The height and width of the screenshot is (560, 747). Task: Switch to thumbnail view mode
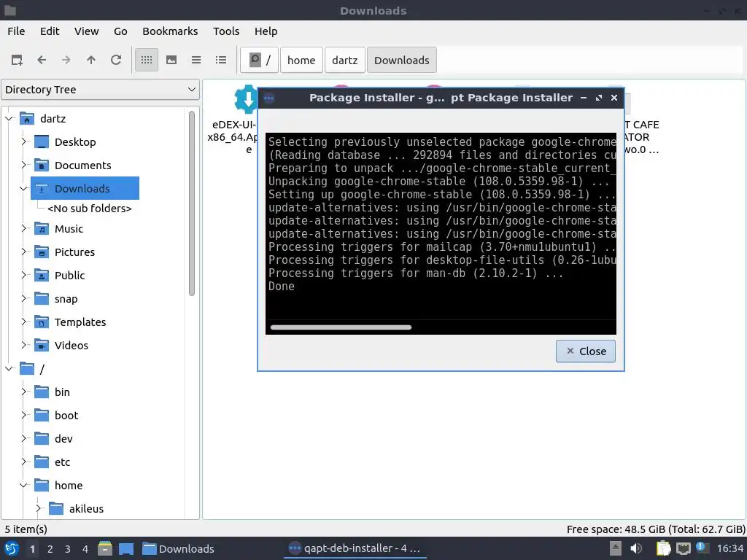pos(171,60)
